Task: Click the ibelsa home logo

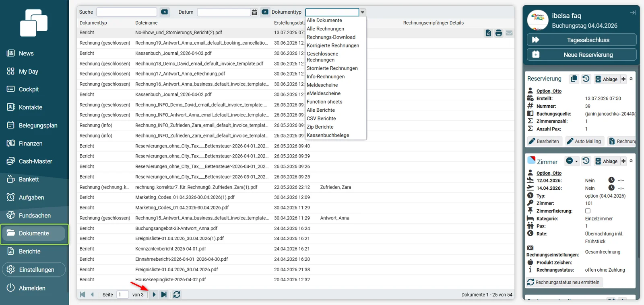Action: point(34,23)
